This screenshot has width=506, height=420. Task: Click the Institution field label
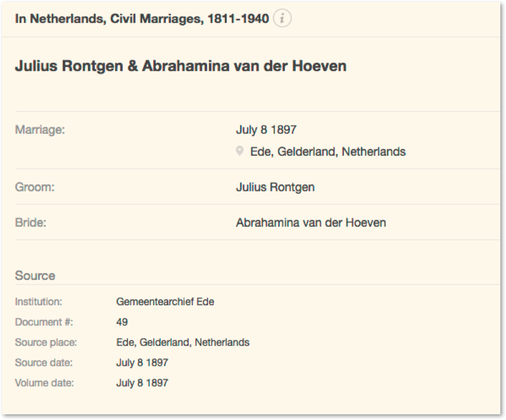tap(38, 302)
